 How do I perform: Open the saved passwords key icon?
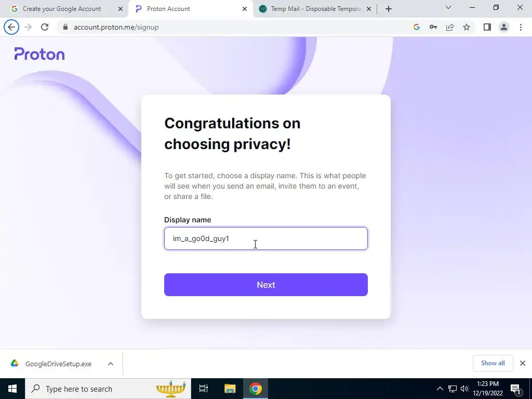(433, 27)
